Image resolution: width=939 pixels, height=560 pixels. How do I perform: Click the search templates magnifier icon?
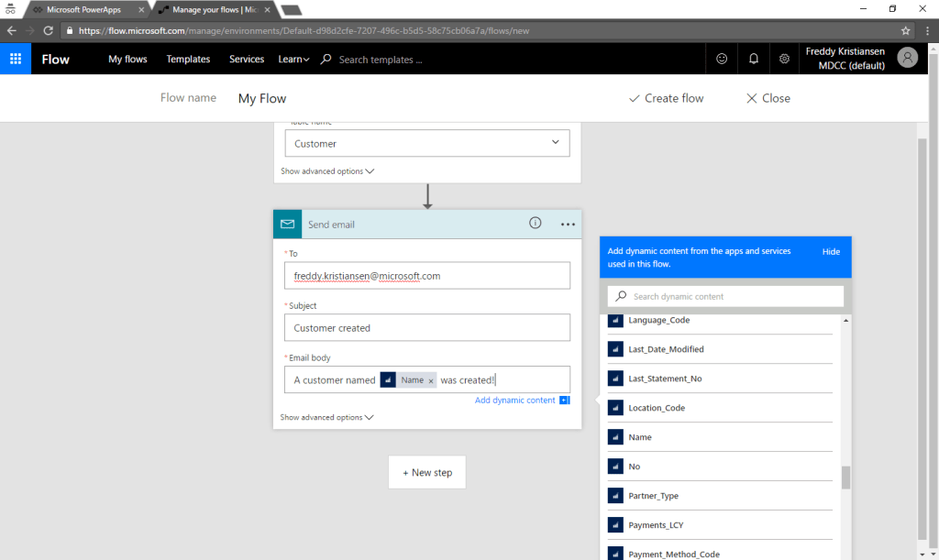click(x=326, y=59)
